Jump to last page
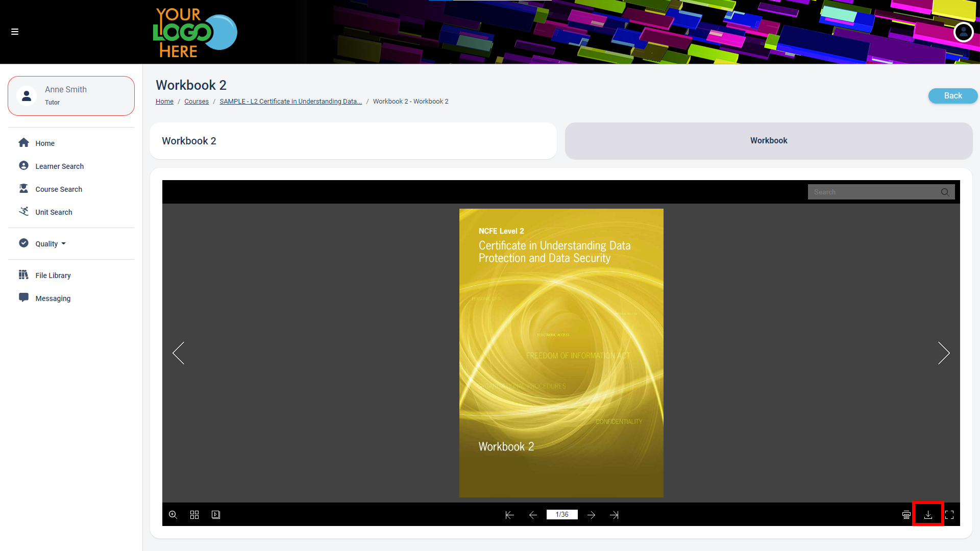This screenshot has height=551, width=980. click(x=614, y=515)
